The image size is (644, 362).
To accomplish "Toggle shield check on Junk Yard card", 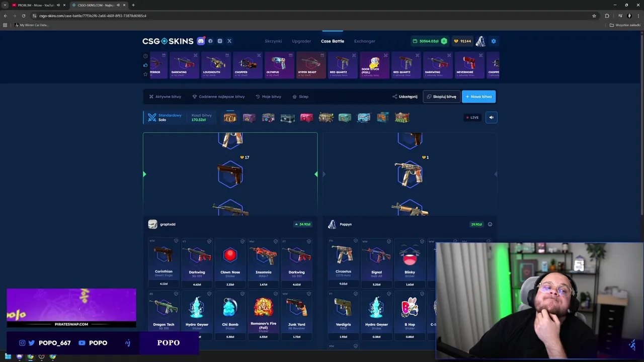I will click(309, 294).
